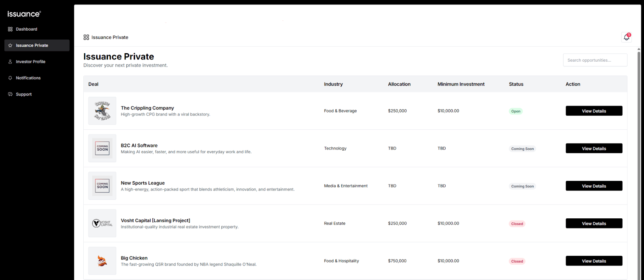Image resolution: width=644 pixels, height=280 pixels.
Task: Open Investor Profile page
Action: click(37, 62)
